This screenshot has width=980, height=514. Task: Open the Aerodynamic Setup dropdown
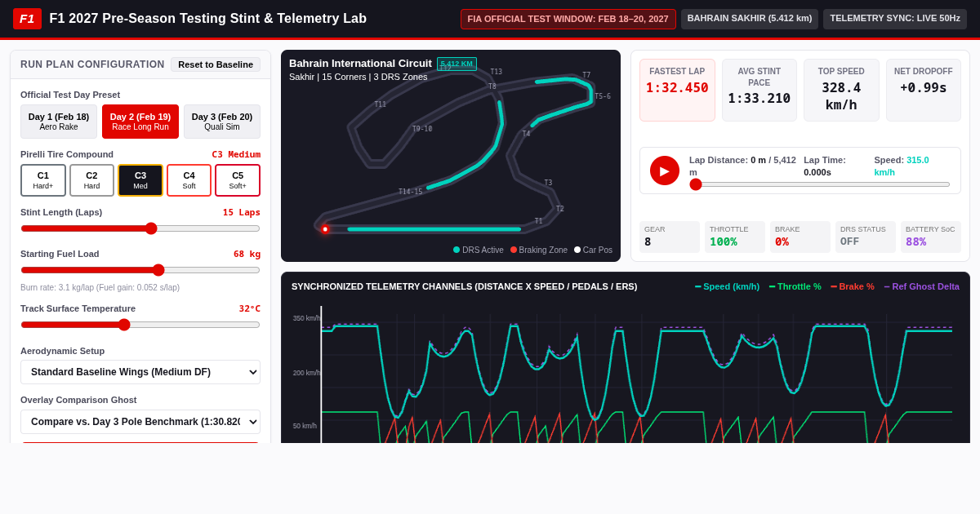pyautogui.click(x=140, y=372)
